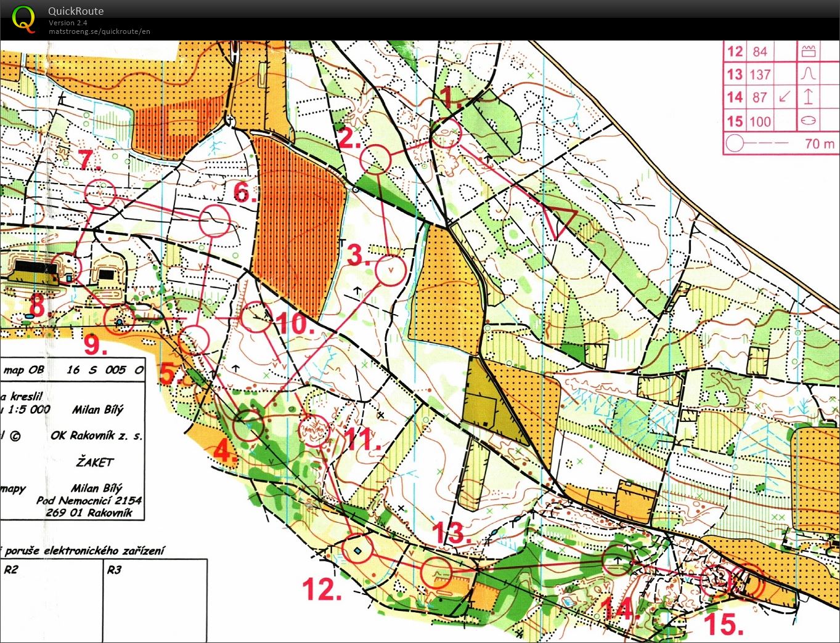The image size is (840, 643).
Task: Click the R3 box label
Action: point(114,570)
